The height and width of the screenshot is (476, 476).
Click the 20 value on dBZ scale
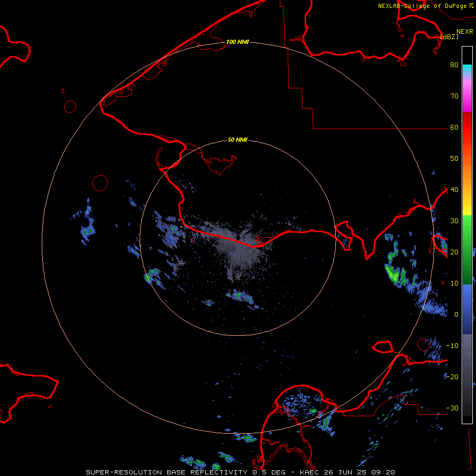454,252
